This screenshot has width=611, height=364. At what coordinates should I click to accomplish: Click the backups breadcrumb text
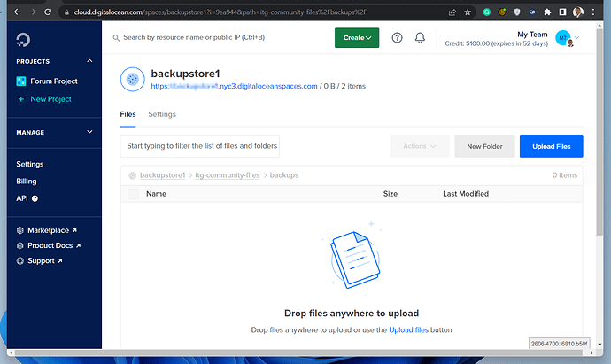click(284, 175)
